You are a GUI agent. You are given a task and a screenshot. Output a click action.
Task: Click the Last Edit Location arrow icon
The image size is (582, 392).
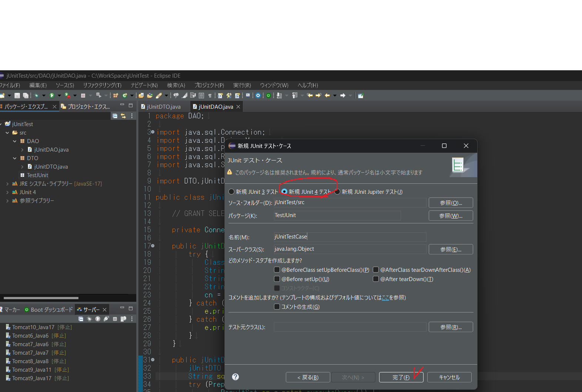(x=310, y=95)
